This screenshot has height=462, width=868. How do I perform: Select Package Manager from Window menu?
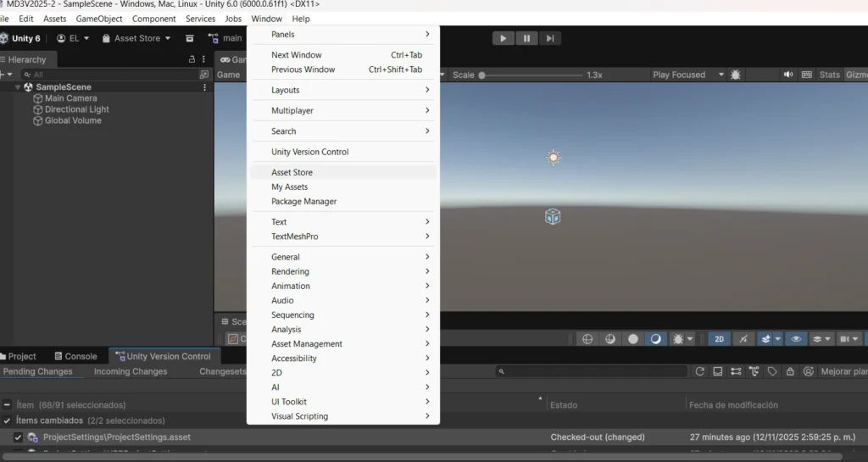343,202
